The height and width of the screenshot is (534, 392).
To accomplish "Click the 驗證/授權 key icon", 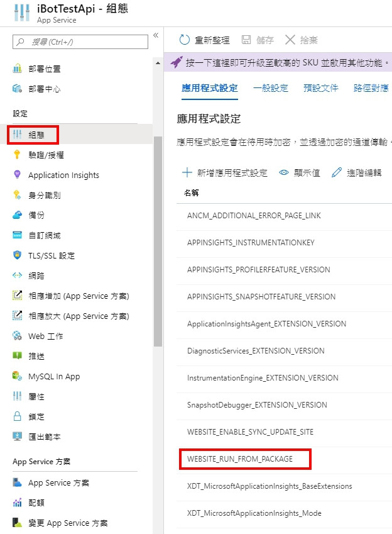I will tap(17, 155).
